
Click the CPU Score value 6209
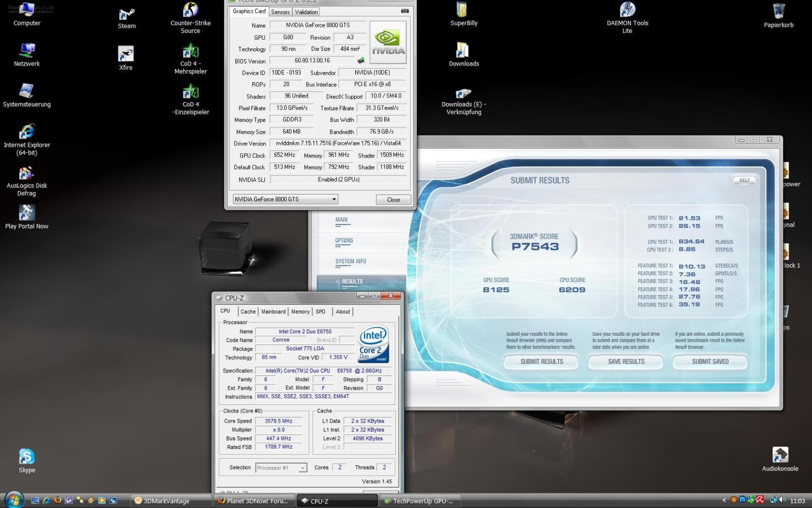pos(572,290)
